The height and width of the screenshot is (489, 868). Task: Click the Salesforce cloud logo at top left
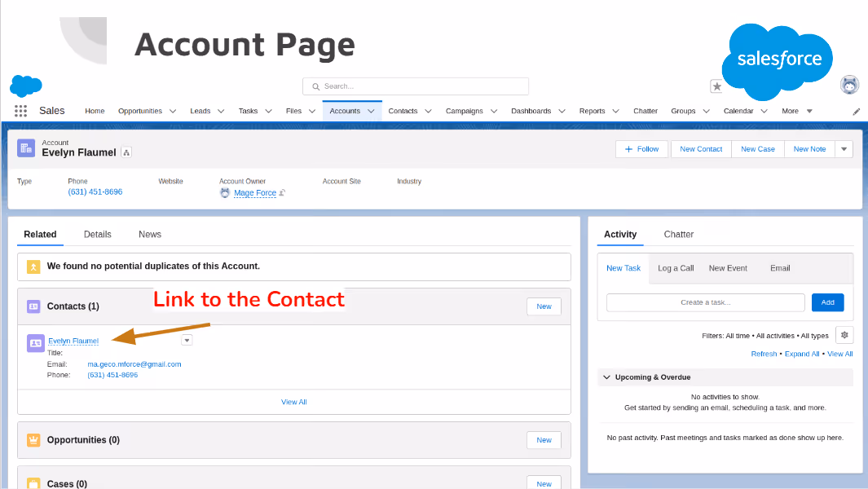coord(26,86)
